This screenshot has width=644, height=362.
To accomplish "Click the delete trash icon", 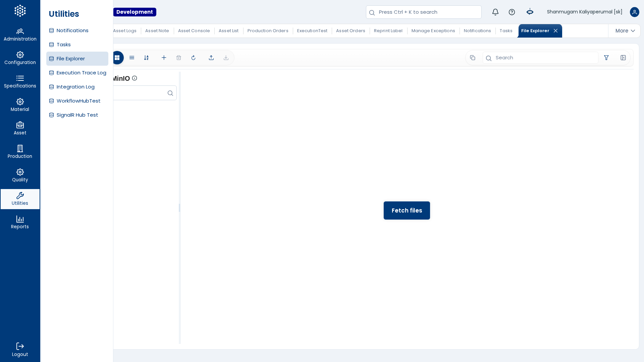I will pyautogui.click(x=179, y=58).
